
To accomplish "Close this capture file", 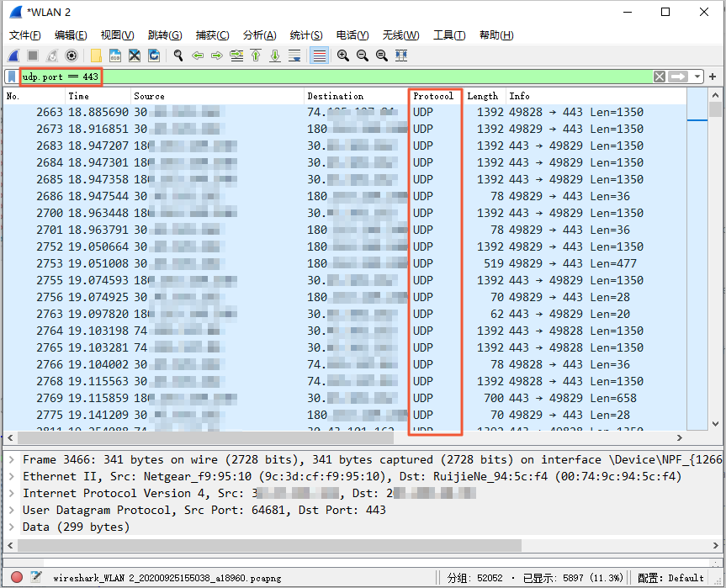I will 135,56.
